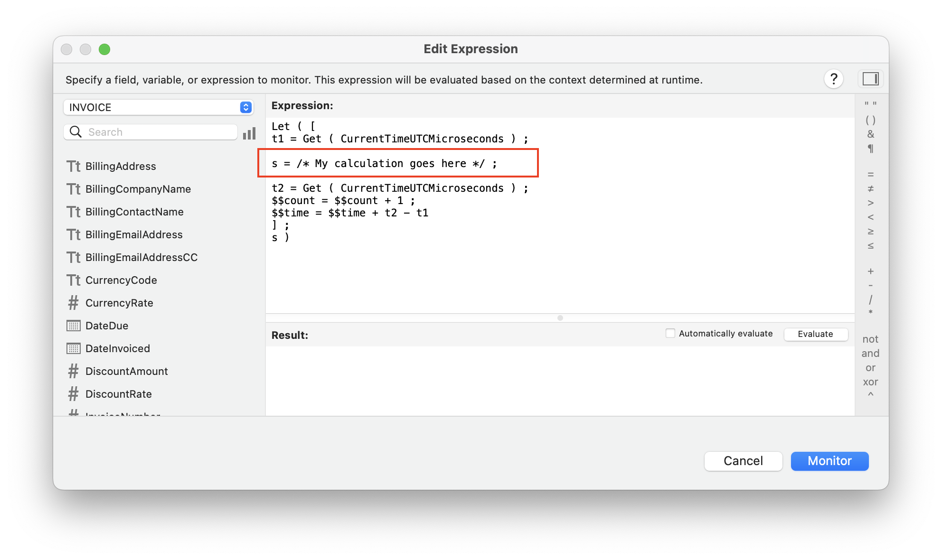Viewport: 942px width, 560px height.
Task: Toggle the Automatically evaluate option
Action: click(x=669, y=334)
